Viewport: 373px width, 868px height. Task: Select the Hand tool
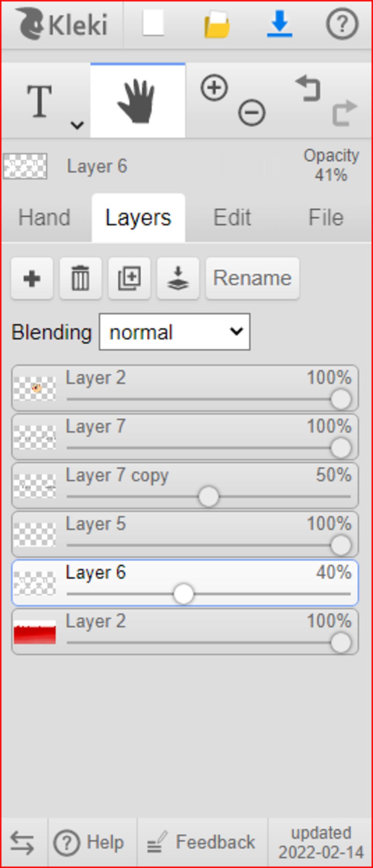138,101
